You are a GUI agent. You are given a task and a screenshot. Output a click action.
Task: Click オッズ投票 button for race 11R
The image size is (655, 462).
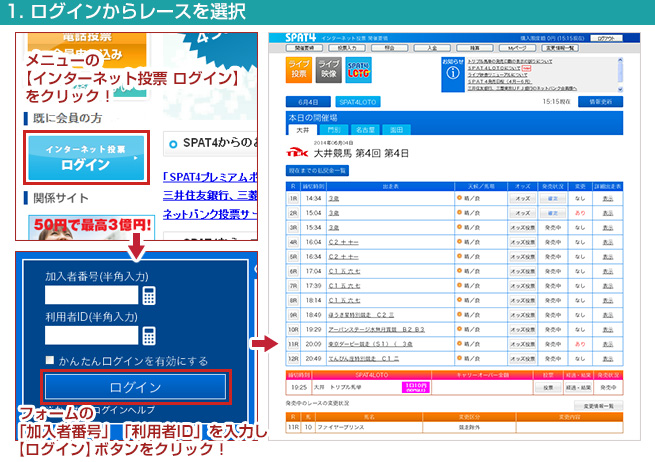coord(522,344)
